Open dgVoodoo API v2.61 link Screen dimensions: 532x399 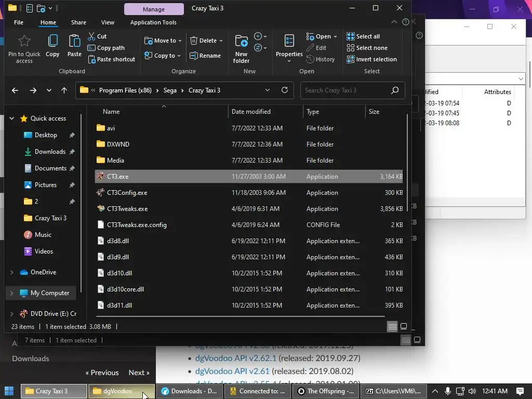[x=232, y=371]
